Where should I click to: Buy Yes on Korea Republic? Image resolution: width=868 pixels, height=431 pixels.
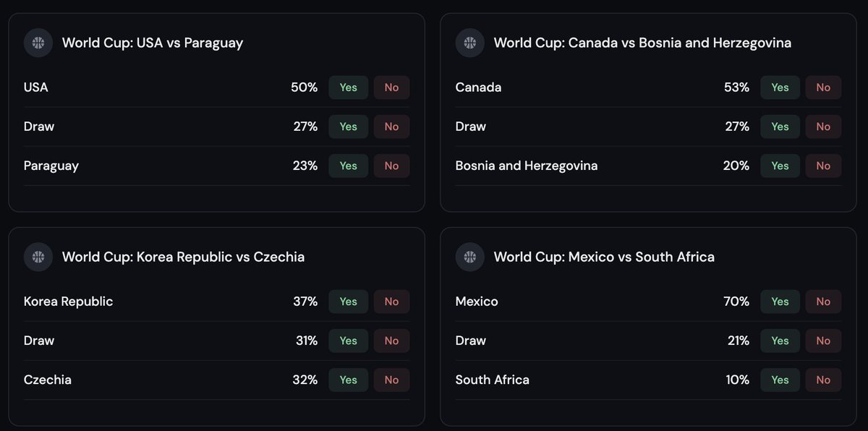point(349,302)
